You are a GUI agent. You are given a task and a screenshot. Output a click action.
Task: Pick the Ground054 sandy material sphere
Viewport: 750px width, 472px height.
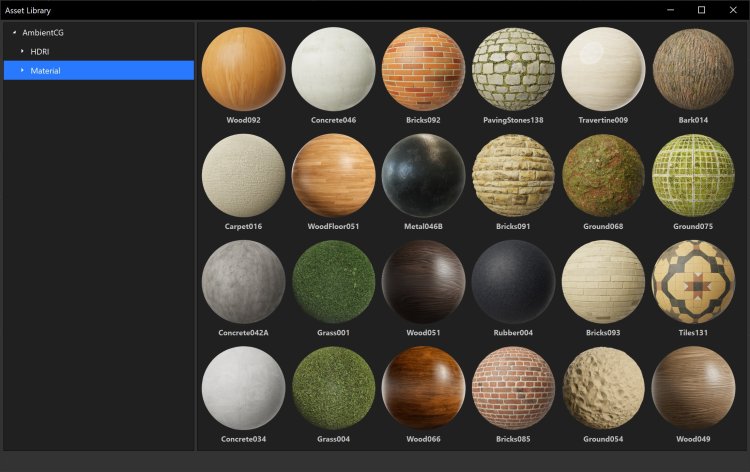click(603, 388)
